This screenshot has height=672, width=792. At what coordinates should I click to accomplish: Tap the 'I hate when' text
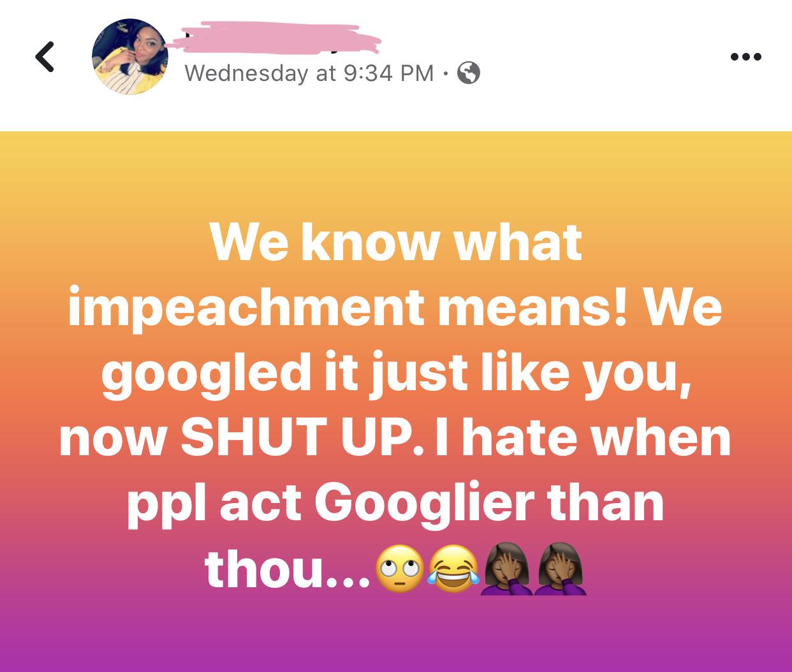click(581, 438)
